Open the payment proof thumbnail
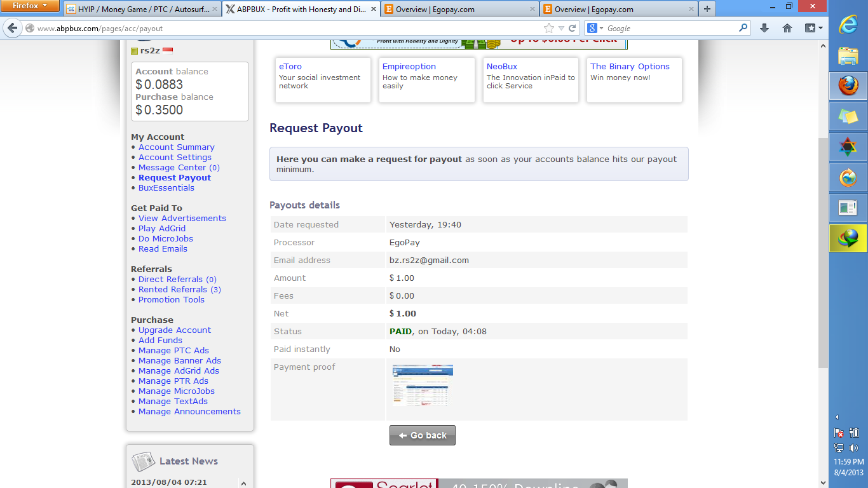 tap(423, 386)
